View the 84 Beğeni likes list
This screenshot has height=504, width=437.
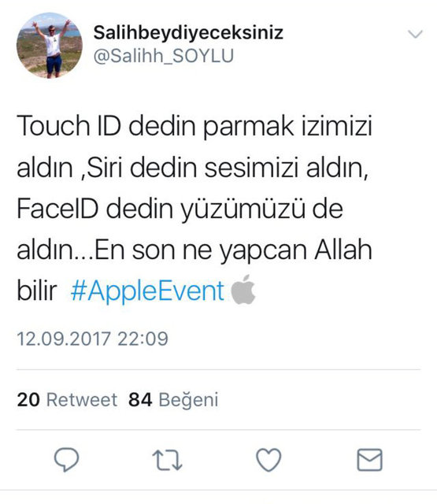(x=173, y=400)
